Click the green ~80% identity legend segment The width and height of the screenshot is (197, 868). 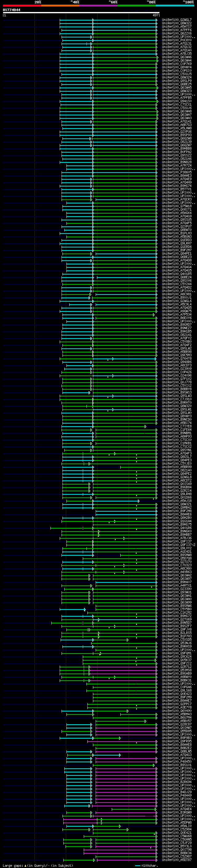coord(136,6)
